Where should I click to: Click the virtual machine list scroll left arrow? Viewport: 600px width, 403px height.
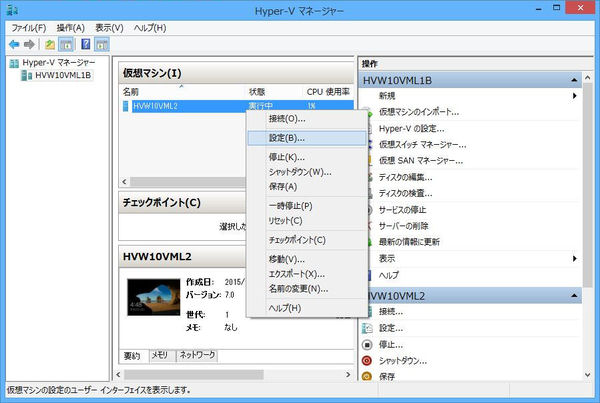coord(124,181)
